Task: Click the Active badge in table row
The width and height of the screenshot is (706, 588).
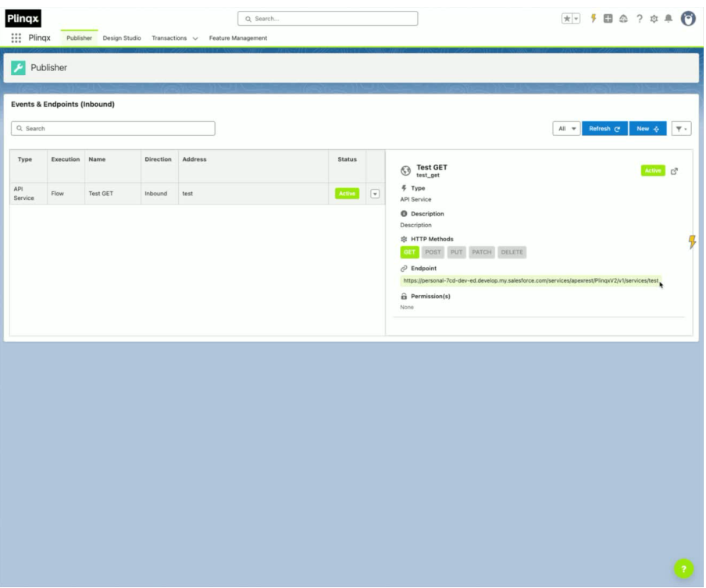Action: pos(347,194)
